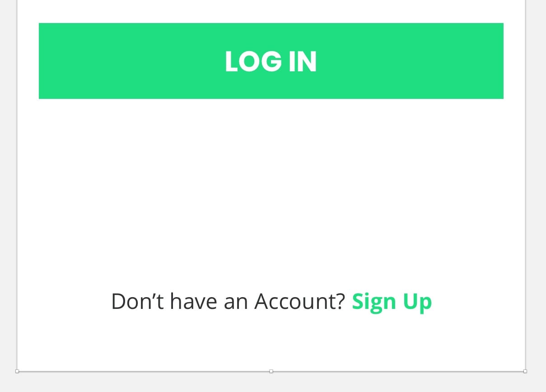Click the bottom-left selection handle

click(x=17, y=371)
